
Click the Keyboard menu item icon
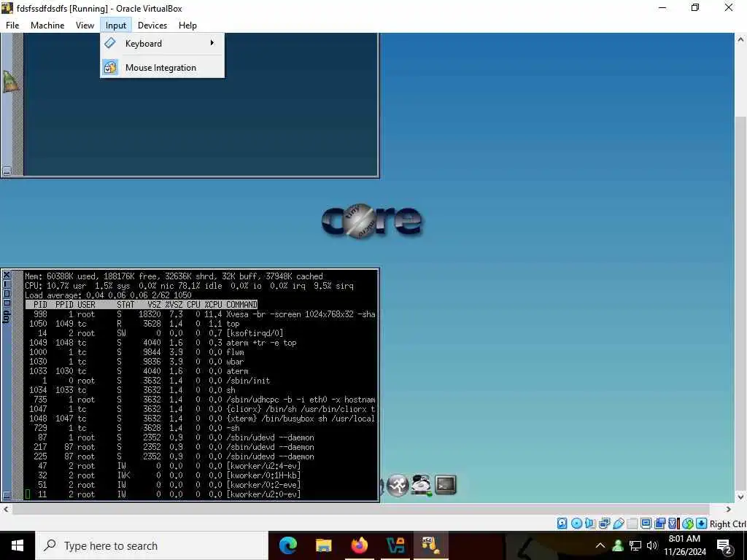(110, 43)
